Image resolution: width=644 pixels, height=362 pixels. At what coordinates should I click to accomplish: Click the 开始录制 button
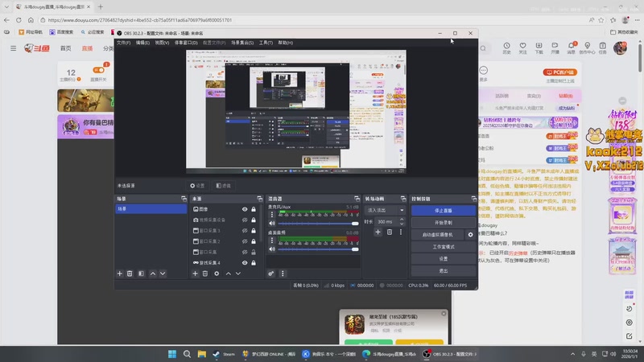444,223
